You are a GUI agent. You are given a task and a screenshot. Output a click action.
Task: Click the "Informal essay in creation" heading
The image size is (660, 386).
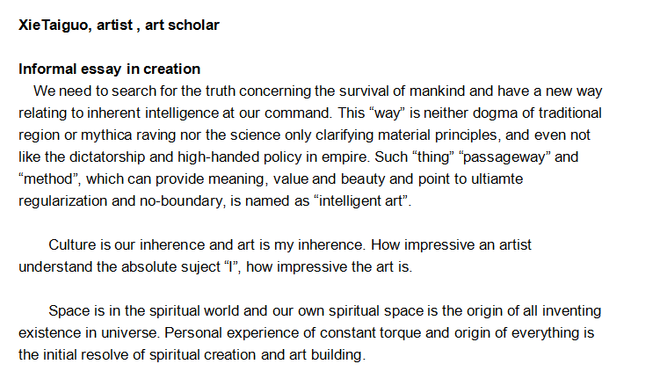[x=109, y=69]
